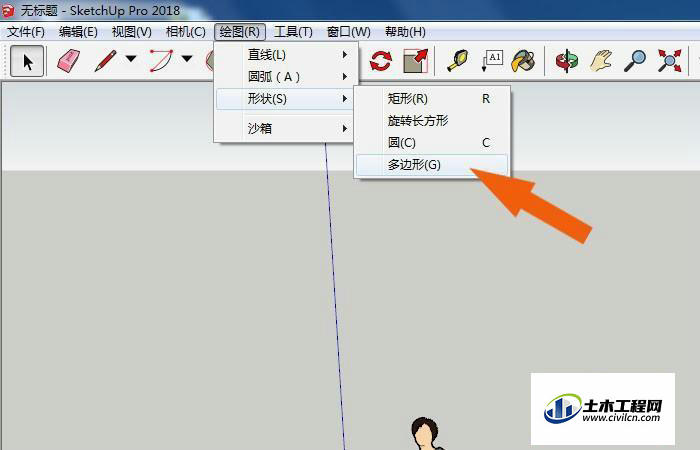The width and height of the screenshot is (700, 450).
Task: Click the SketchUp app icon in title bar
Action: point(8,11)
